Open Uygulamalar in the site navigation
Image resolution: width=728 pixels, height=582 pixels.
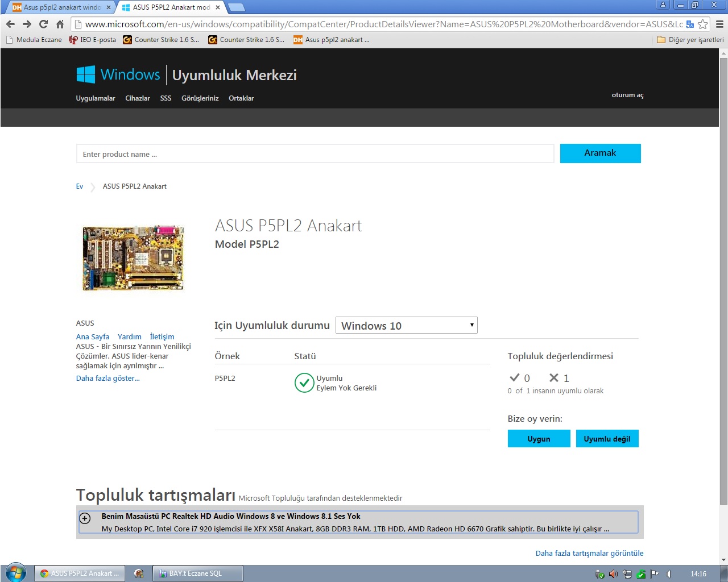pos(96,98)
